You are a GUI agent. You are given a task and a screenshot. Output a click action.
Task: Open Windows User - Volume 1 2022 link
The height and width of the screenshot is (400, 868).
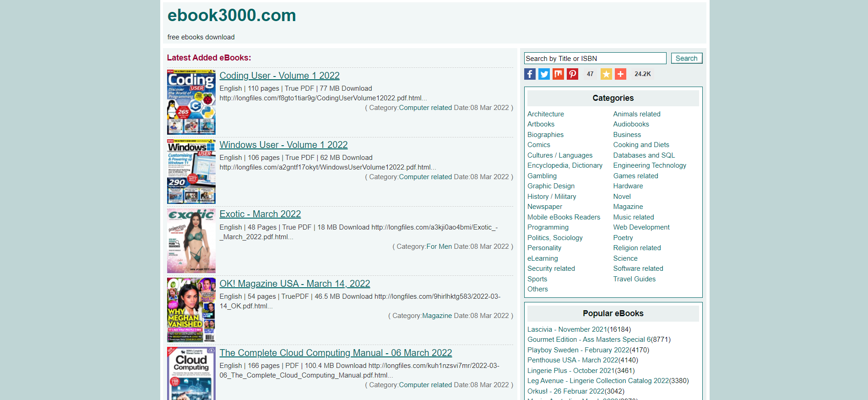283,145
